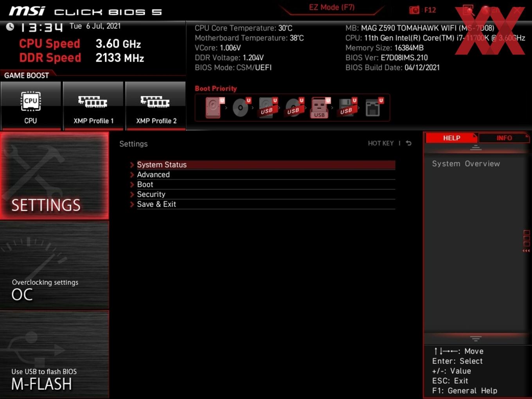Click the Motherboard Temperature reading
The height and width of the screenshot is (399, 532).
coord(249,38)
